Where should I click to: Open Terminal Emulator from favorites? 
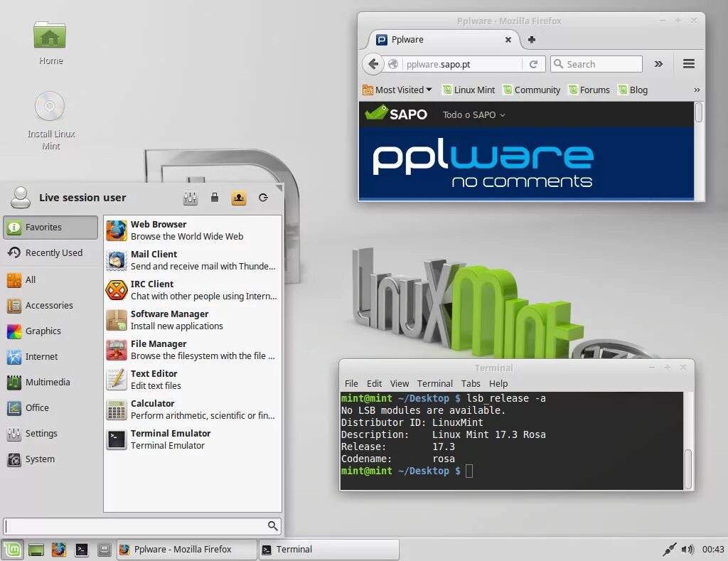(192, 439)
